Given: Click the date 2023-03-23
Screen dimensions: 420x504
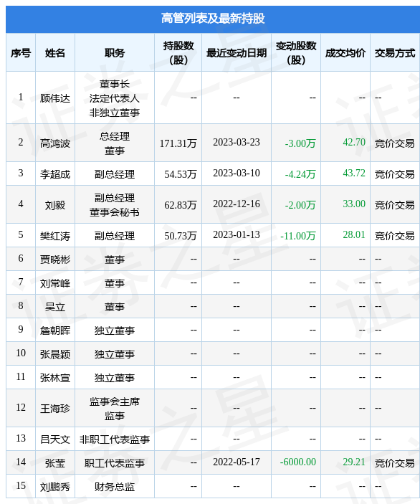Looking at the screenshot, I should pos(237,142).
